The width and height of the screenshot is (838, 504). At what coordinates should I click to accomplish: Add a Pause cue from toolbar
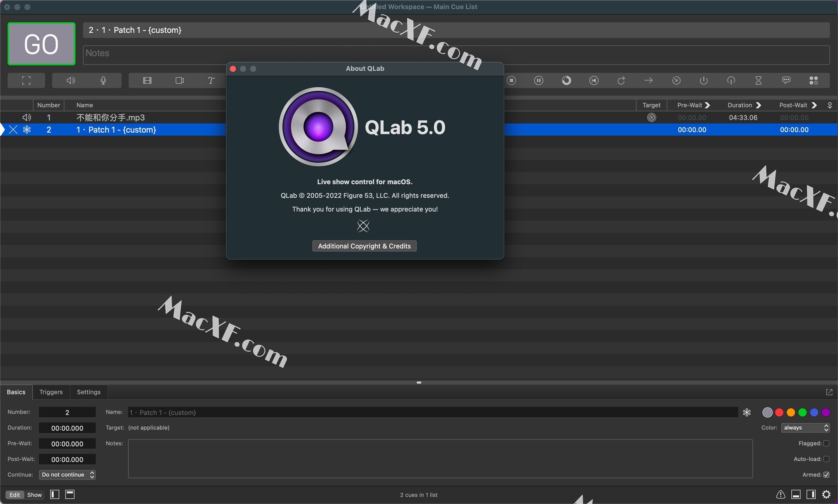pos(539,80)
